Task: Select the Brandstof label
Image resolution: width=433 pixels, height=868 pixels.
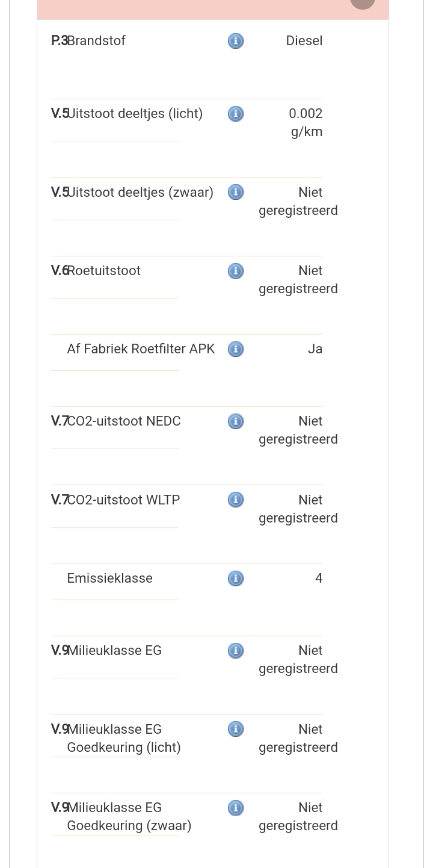Action: pyautogui.click(x=96, y=41)
